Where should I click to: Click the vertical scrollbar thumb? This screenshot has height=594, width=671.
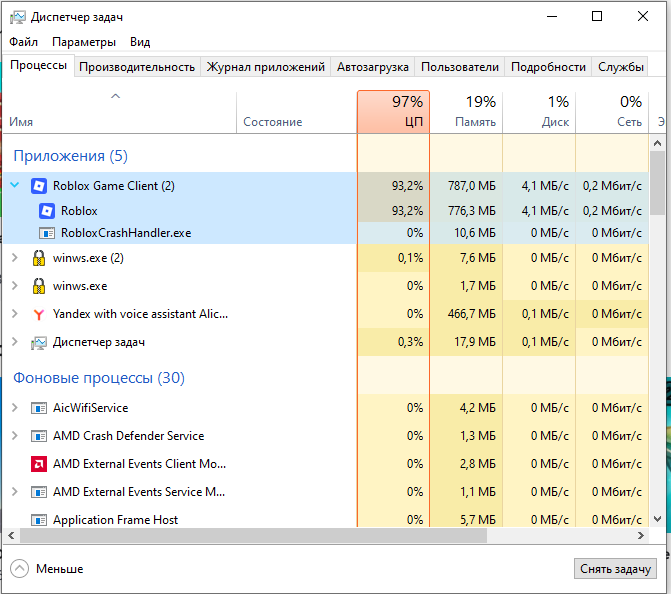pos(657,183)
